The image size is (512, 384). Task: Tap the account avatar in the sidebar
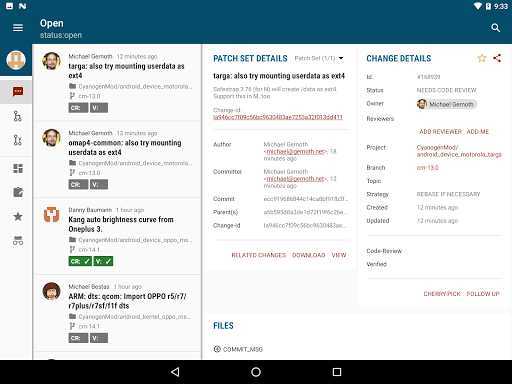coord(16,60)
